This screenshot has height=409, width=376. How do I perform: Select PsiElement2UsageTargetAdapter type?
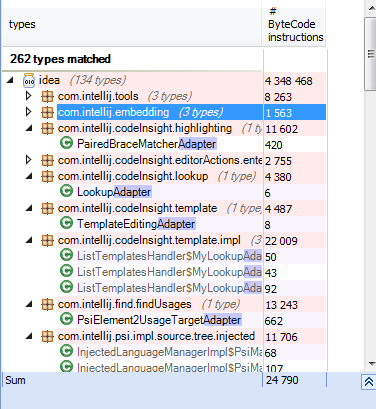click(x=159, y=320)
